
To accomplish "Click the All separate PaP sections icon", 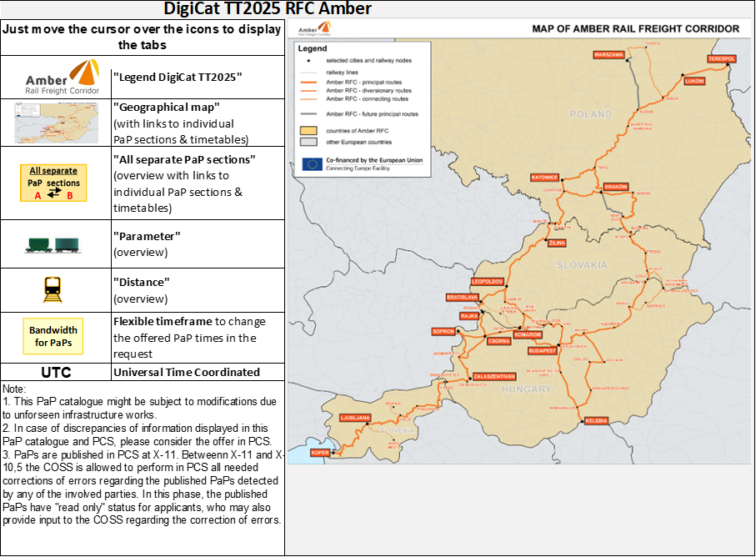I will click(x=53, y=183).
